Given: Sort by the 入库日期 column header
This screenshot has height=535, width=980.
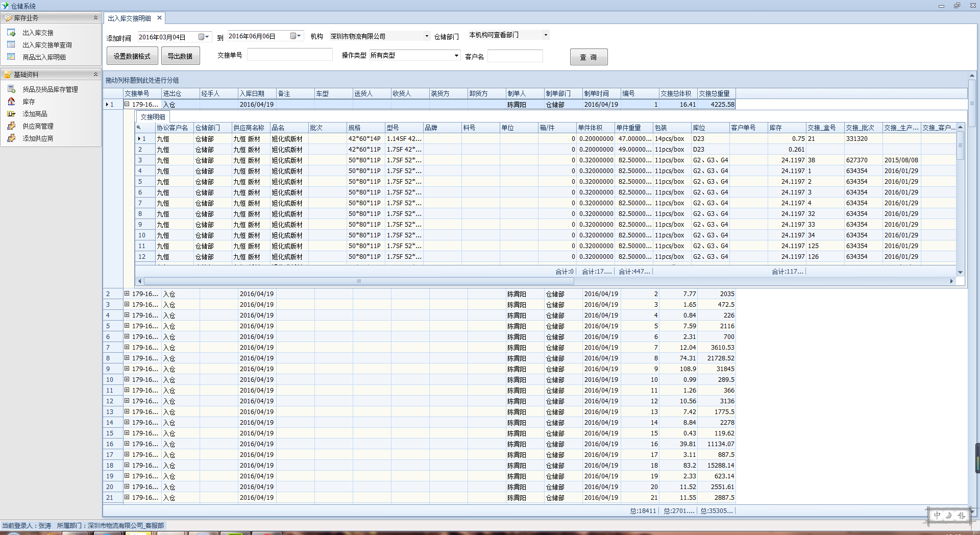Looking at the screenshot, I should [x=257, y=93].
